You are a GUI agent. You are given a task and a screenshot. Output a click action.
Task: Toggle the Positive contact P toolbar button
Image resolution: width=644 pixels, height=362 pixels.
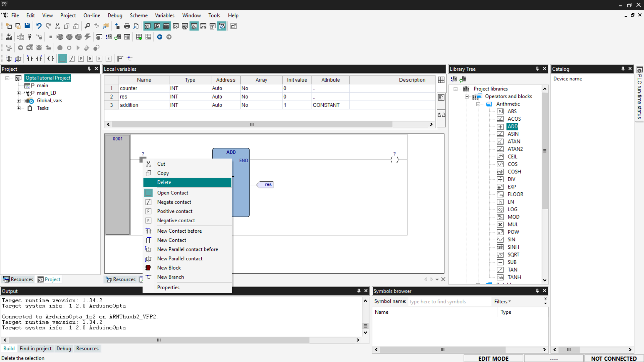[81, 58]
